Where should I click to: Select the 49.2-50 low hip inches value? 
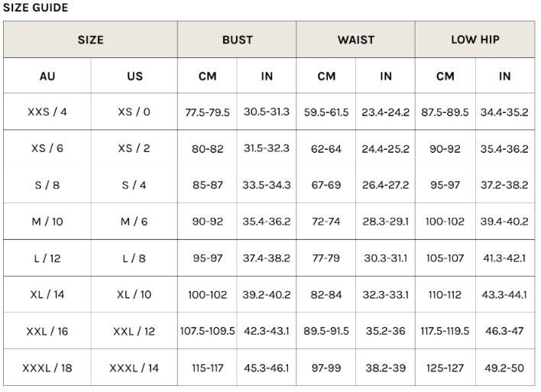[x=504, y=368]
